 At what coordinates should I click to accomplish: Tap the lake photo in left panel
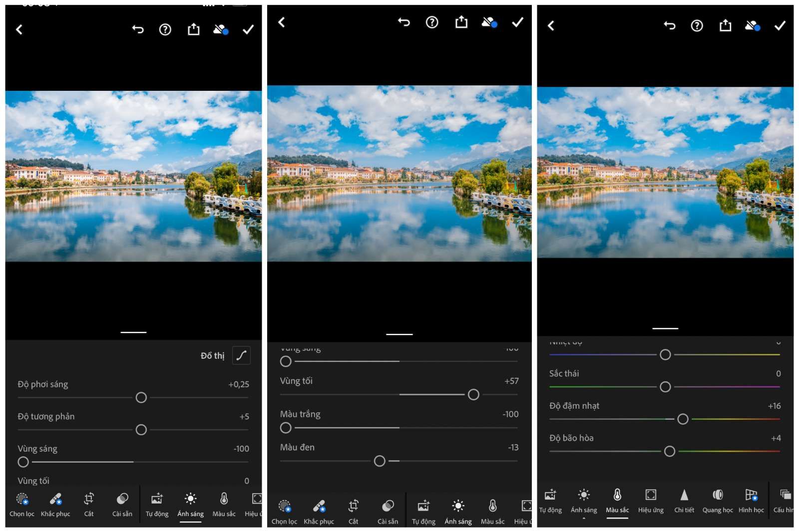tap(133, 176)
